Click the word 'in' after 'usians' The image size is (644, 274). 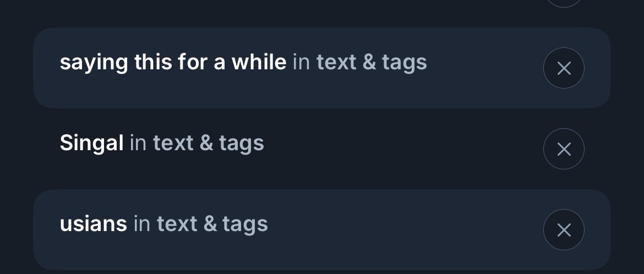(x=142, y=224)
